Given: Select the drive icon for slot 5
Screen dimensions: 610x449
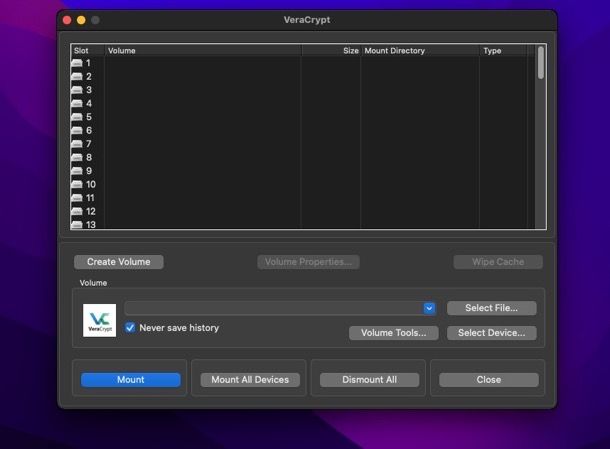Looking at the screenshot, I should [x=77, y=117].
